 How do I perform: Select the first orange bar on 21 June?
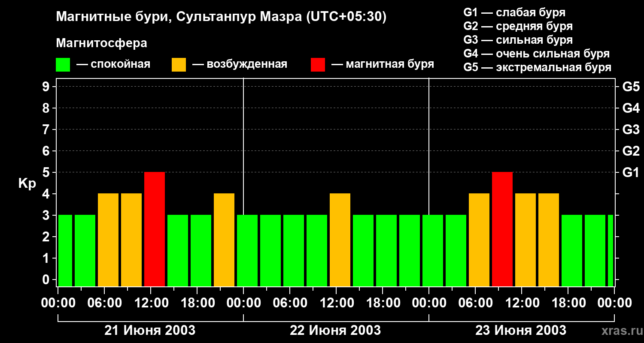pos(108,240)
